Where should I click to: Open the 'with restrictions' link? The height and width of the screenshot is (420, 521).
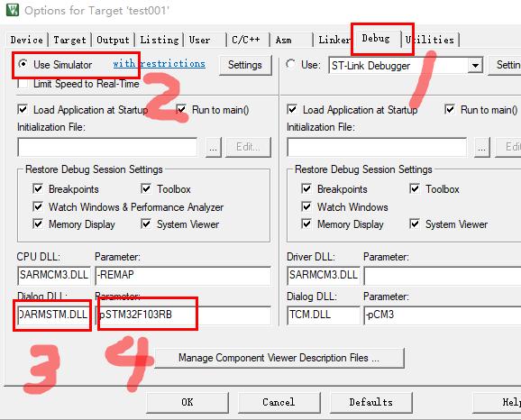160,63
